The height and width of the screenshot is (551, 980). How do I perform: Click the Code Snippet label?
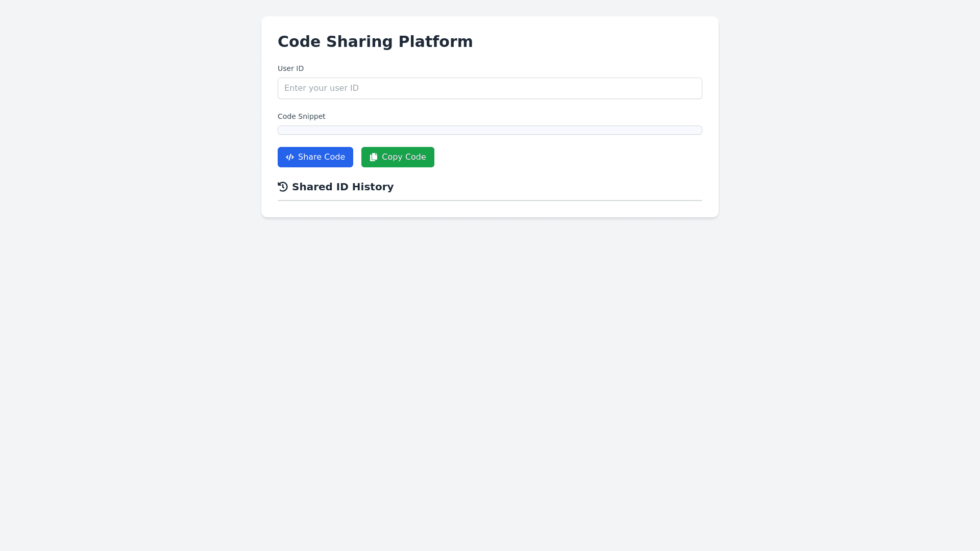(x=301, y=116)
